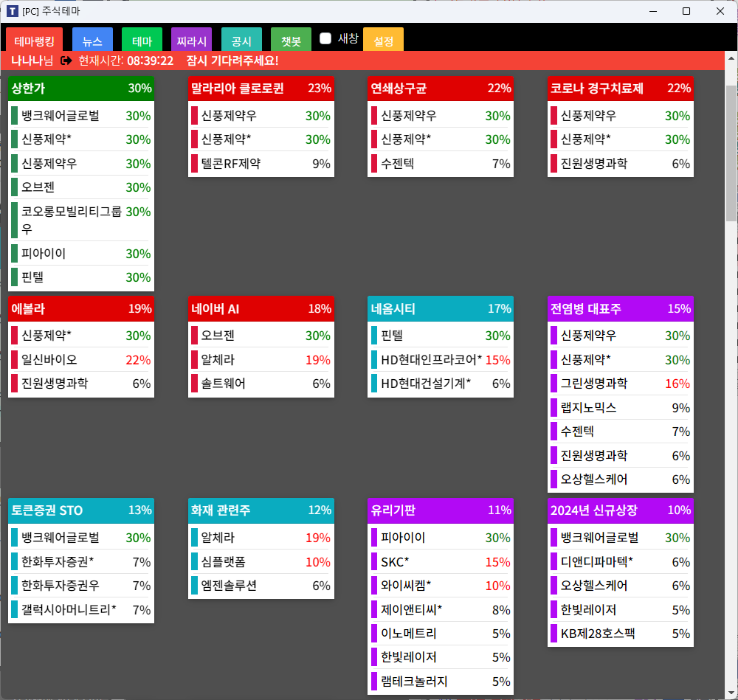Select 피아이이 in the 유리기판 card
738x700 pixels.
pyautogui.click(x=441, y=538)
